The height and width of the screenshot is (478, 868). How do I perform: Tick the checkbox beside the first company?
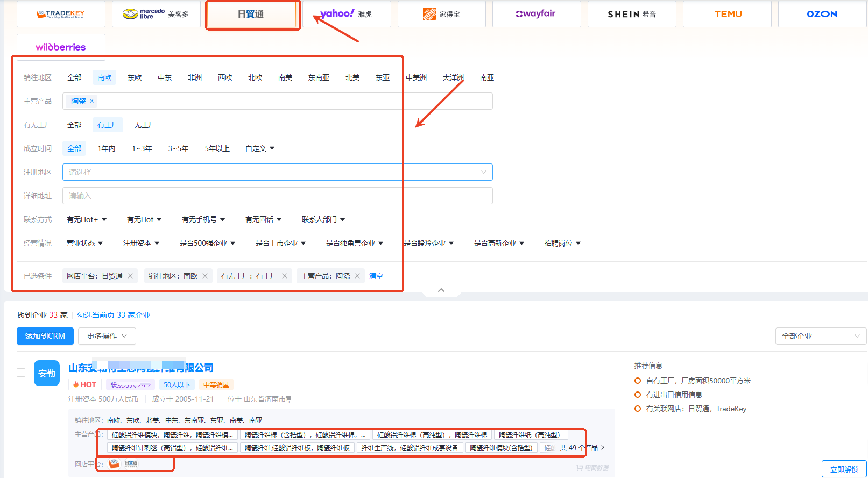tap(21, 373)
